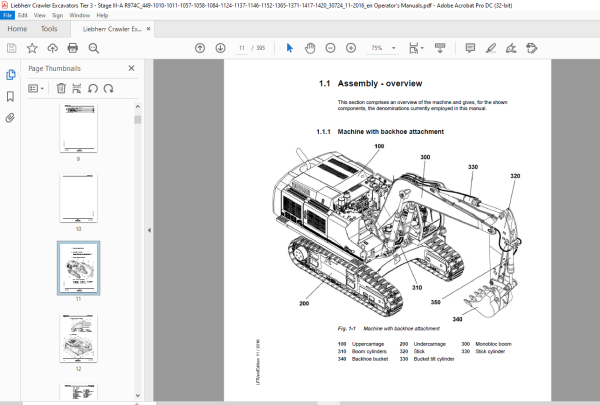Open the find text magnifier icon

(x=94, y=48)
